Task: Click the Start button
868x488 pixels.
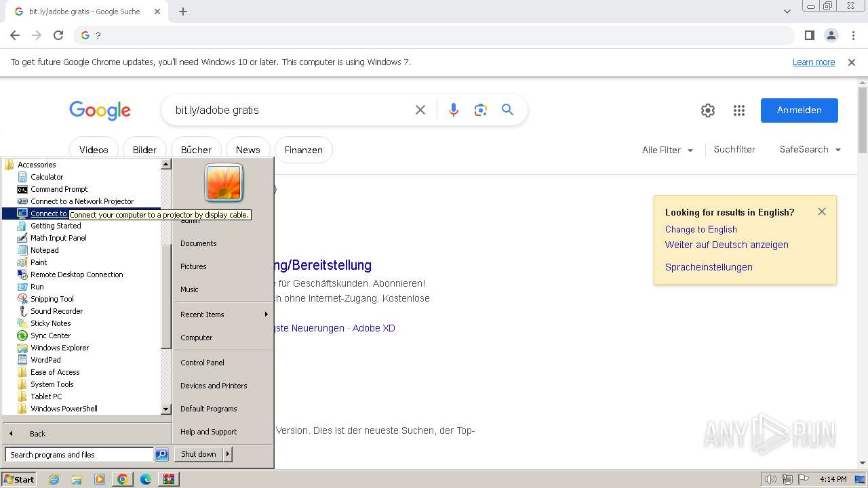Action: [19, 479]
